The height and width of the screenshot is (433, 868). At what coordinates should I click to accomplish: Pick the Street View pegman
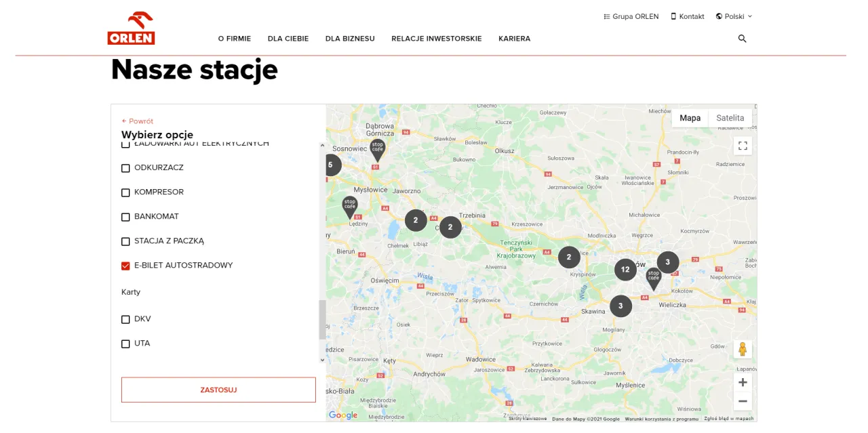[743, 350]
